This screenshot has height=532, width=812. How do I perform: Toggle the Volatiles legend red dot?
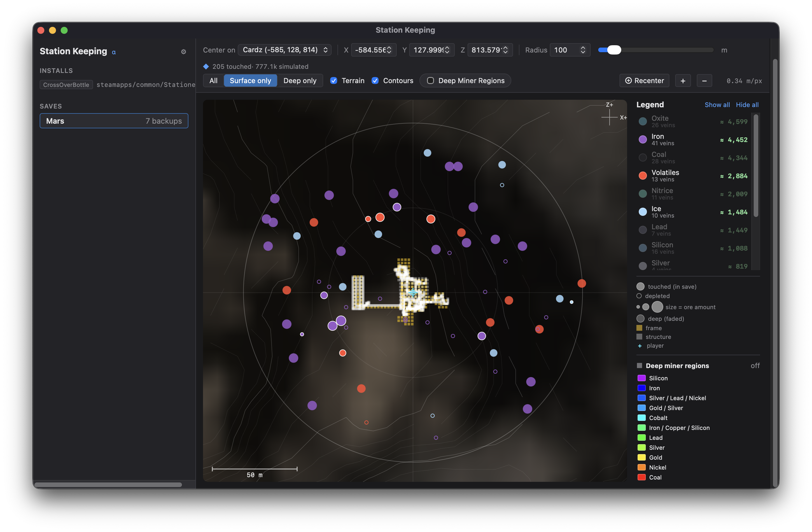tap(643, 176)
